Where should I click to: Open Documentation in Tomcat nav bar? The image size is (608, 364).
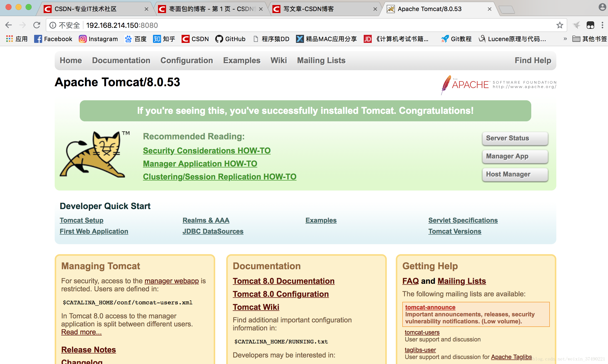[x=121, y=60]
